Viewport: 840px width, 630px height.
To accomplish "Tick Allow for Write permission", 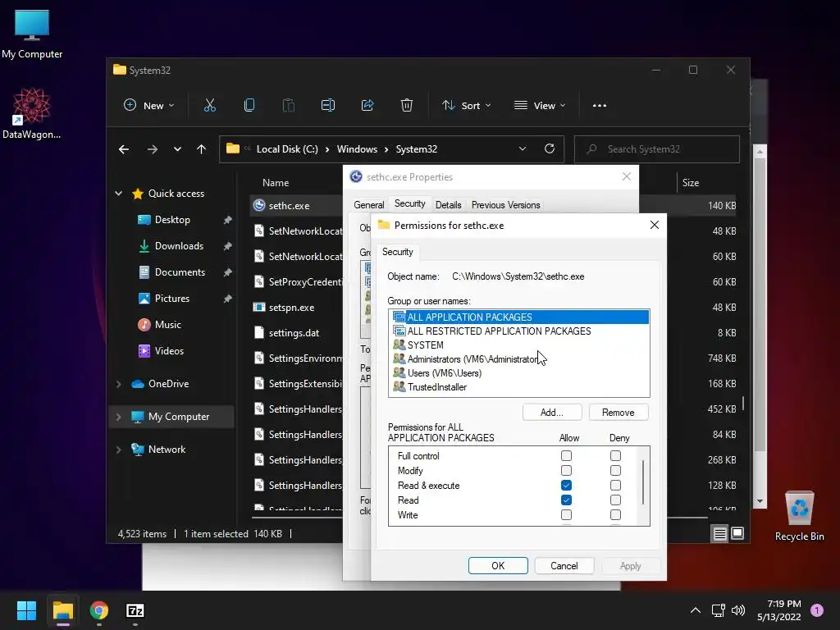I will click(566, 515).
